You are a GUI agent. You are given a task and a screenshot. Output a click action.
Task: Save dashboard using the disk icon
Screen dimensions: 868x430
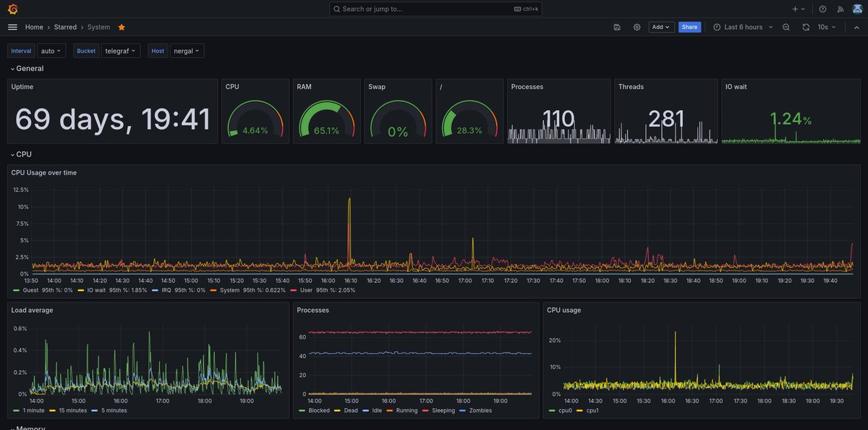tap(617, 27)
